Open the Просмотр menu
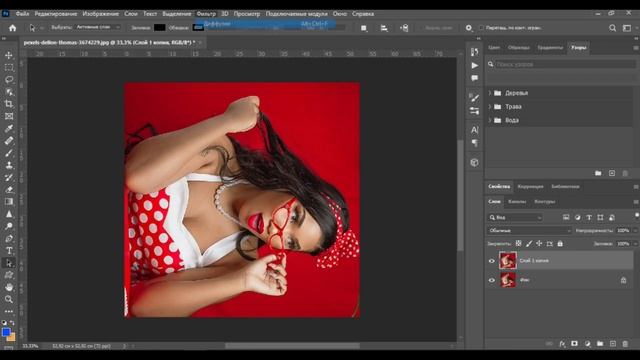This screenshot has width=640, height=360. (247, 13)
